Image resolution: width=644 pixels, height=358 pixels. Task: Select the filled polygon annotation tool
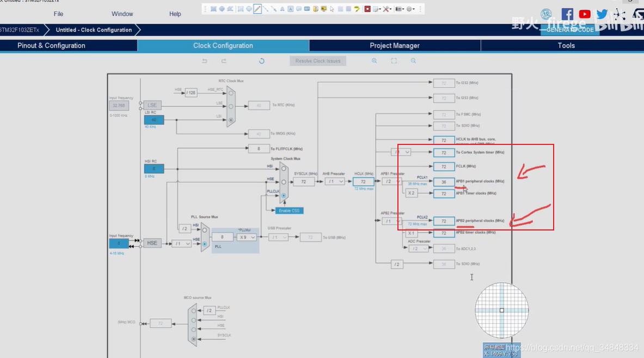[230, 9]
